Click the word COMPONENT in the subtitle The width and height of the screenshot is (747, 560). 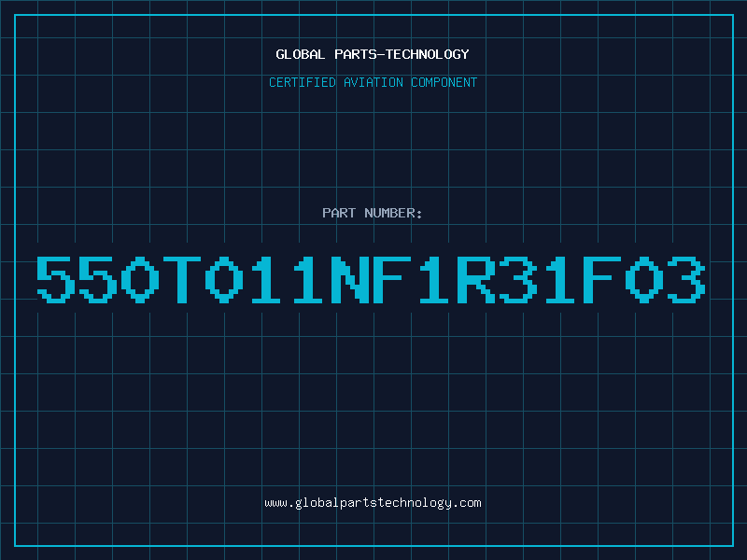click(444, 82)
